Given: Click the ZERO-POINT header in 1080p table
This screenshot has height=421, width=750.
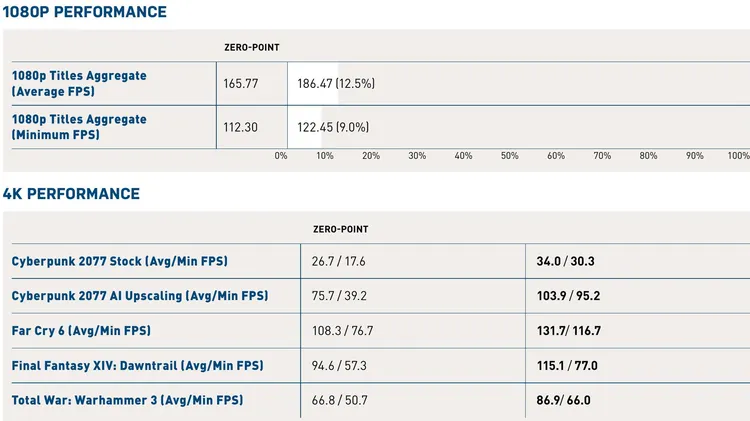Looking at the screenshot, I should (252, 47).
